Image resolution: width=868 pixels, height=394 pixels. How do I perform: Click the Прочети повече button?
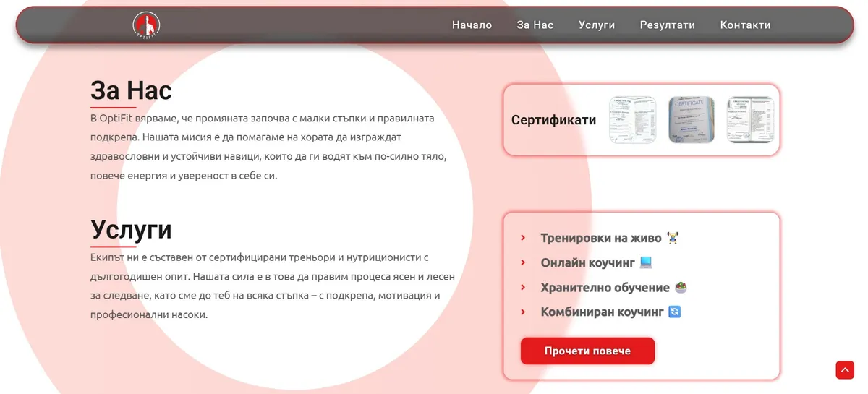click(x=587, y=351)
